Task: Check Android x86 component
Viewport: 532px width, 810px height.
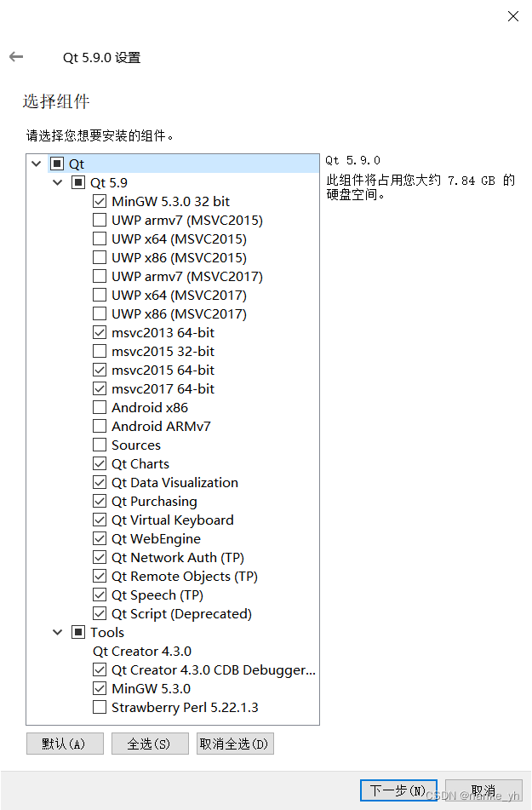Action: tap(100, 408)
